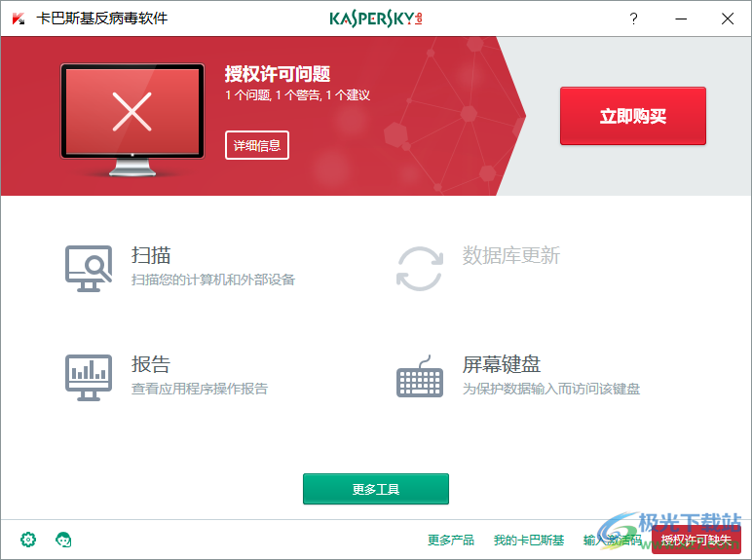Click the 扫描您的计算机和外部设备 description
Image resolution: width=752 pixels, height=560 pixels.
[213, 280]
